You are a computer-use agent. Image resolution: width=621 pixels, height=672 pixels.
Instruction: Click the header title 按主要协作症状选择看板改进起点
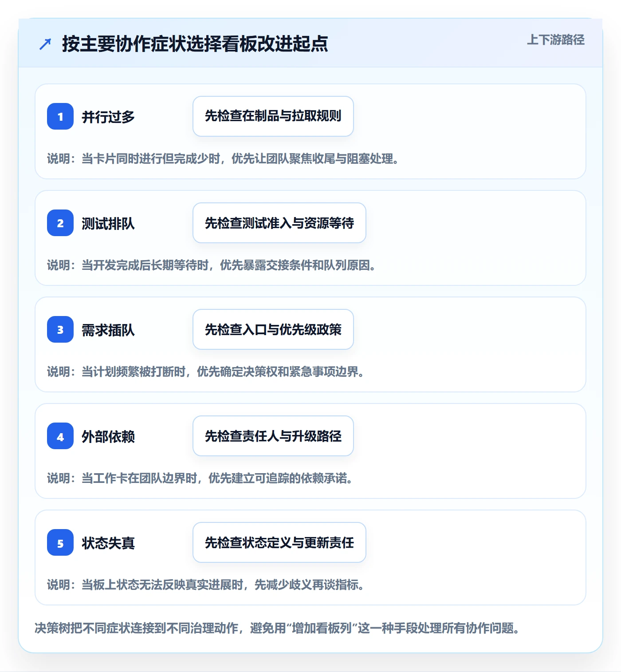[195, 43]
